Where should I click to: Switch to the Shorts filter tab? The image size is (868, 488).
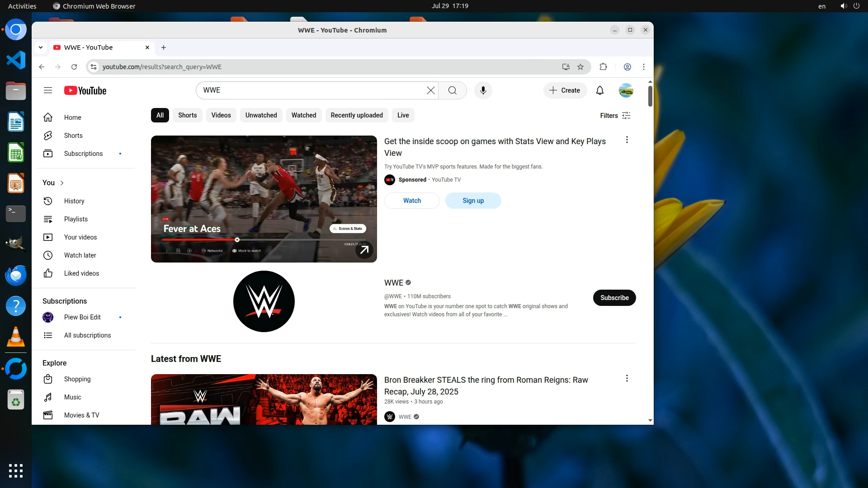[187, 115]
